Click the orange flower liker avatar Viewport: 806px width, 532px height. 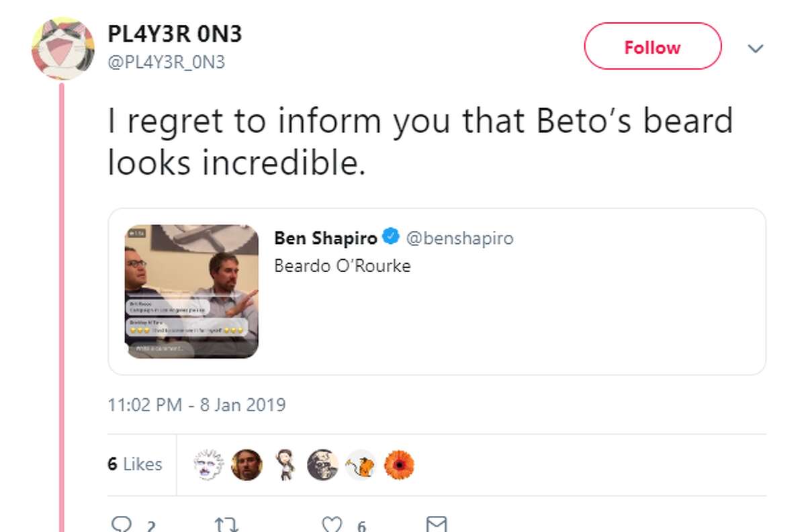398,464
